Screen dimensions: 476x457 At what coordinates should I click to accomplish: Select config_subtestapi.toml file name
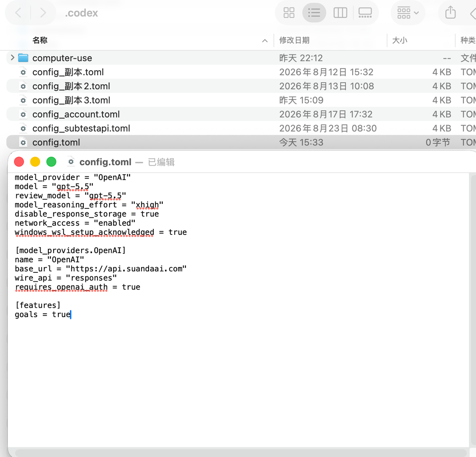(81, 129)
